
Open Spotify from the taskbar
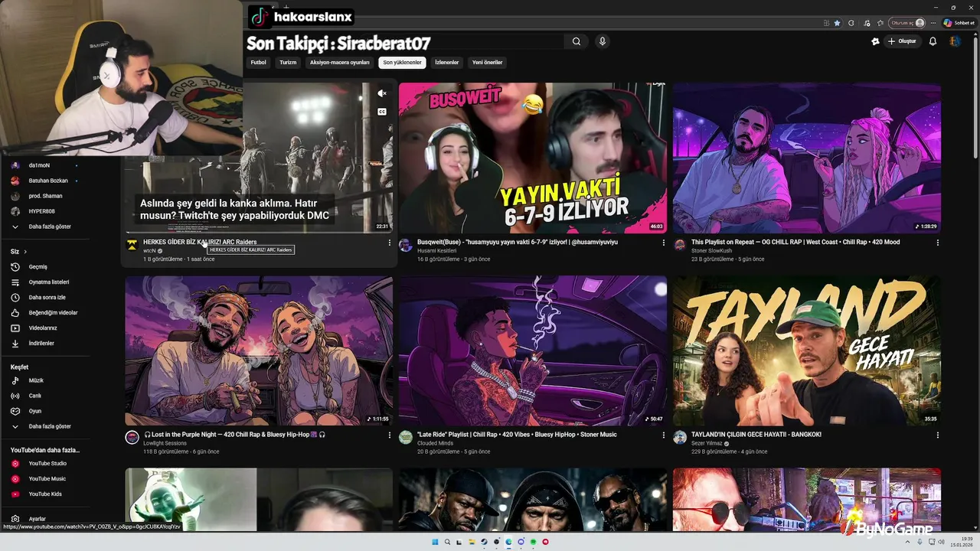533,542
